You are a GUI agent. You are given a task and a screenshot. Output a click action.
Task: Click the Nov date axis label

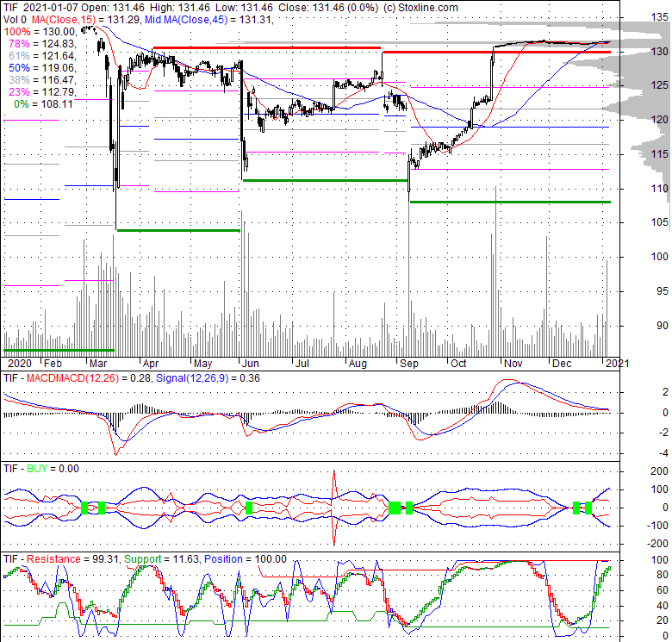point(513,364)
